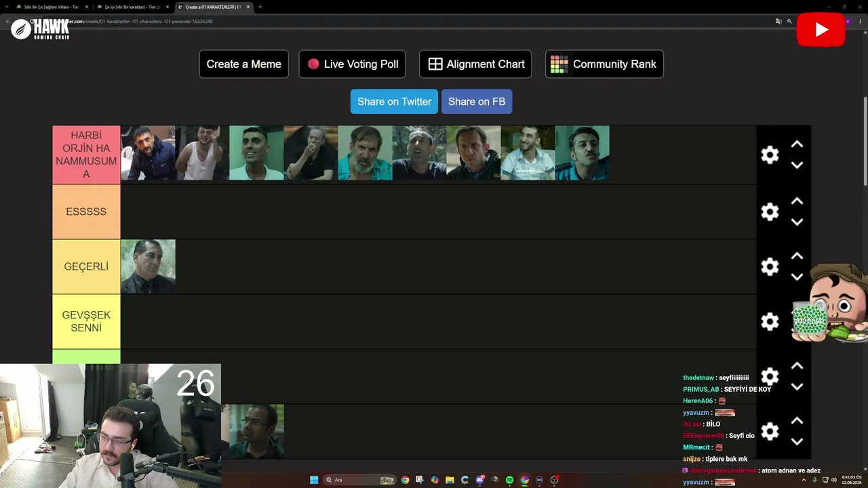Share tier list on Twitter
Viewport: 868px width, 488px height.
[394, 102]
